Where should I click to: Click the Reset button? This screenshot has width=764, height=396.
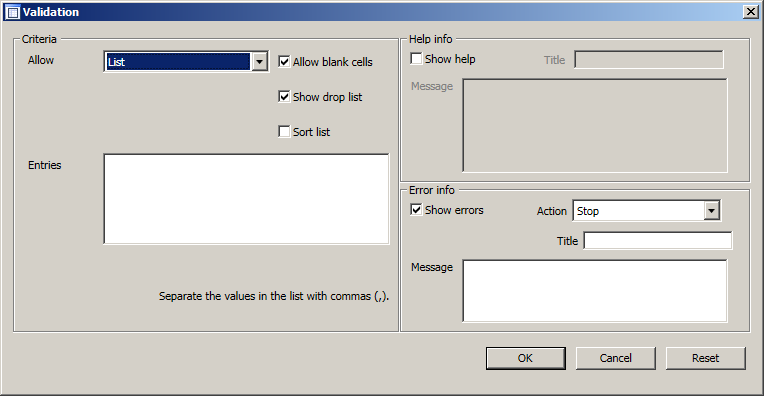706,358
